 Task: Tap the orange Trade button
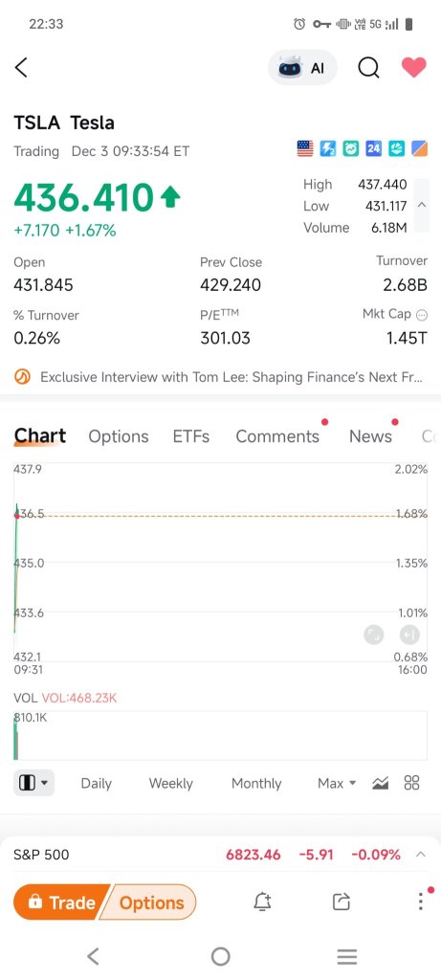point(62,902)
